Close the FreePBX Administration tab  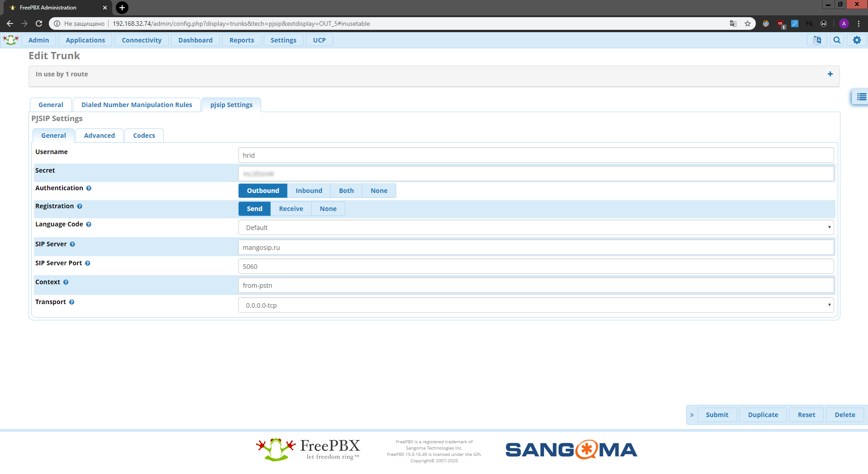point(105,8)
